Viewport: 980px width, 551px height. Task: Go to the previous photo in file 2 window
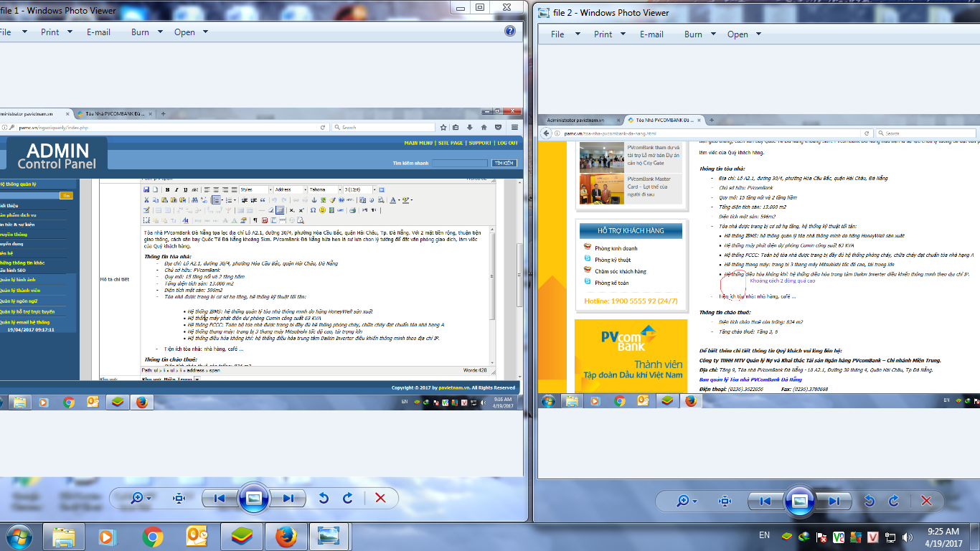point(765,501)
